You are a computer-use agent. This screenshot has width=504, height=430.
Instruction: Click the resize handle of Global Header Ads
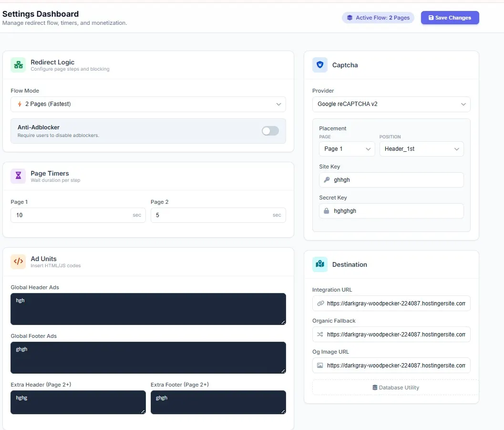pyautogui.click(x=283, y=322)
